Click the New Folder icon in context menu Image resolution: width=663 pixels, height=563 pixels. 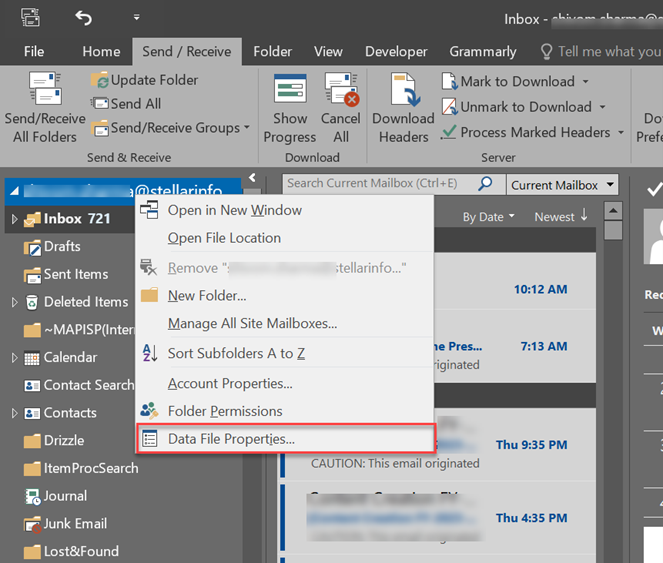point(149,295)
